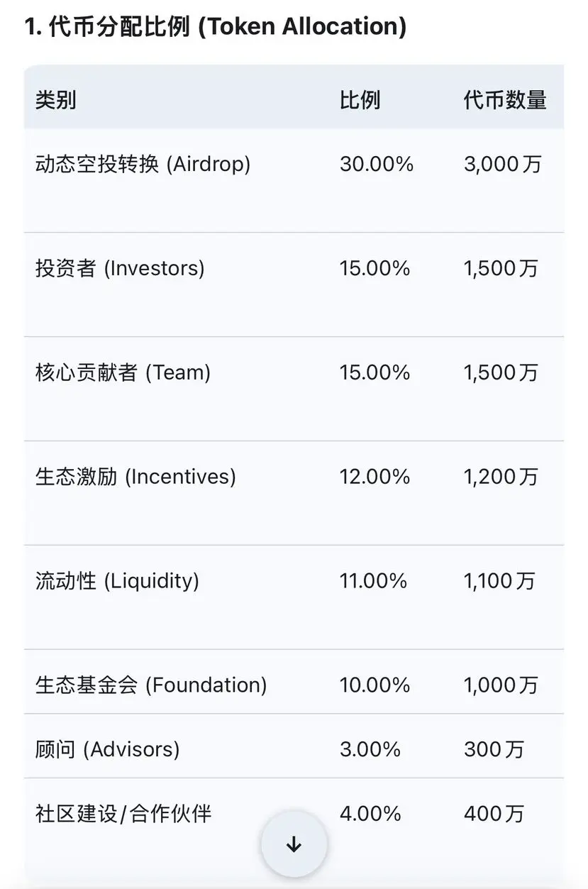Click the 12.00% Incentives percentage cell
This screenshot has height=889, width=588.
[375, 477]
